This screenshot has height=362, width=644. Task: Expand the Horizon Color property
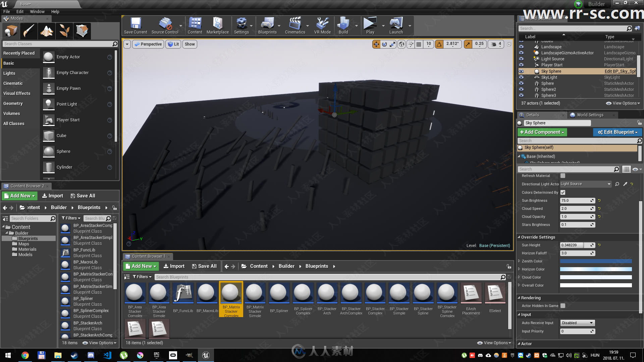pyautogui.click(x=519, y=269)
